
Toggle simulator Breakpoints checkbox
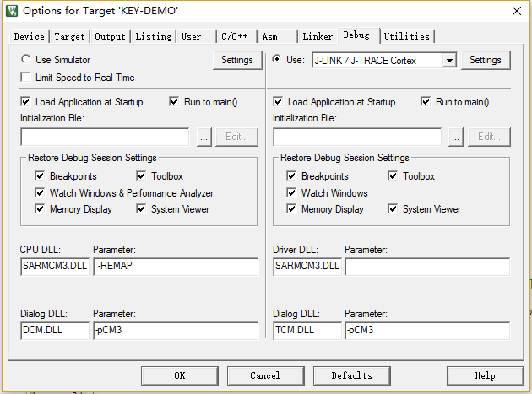pos(40,175)
